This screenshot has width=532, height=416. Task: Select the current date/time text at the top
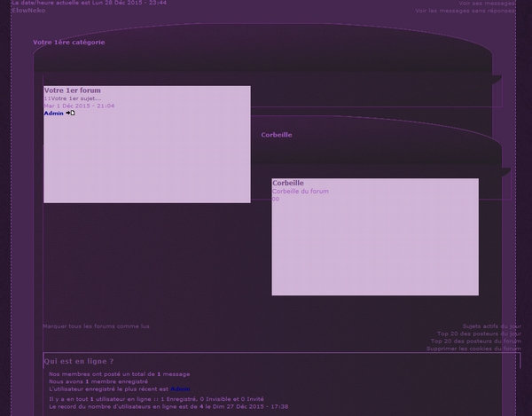(x=90, y=3)
